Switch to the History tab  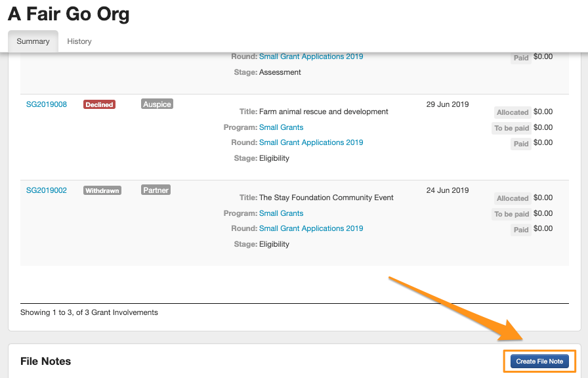click(x=79, y=41)
